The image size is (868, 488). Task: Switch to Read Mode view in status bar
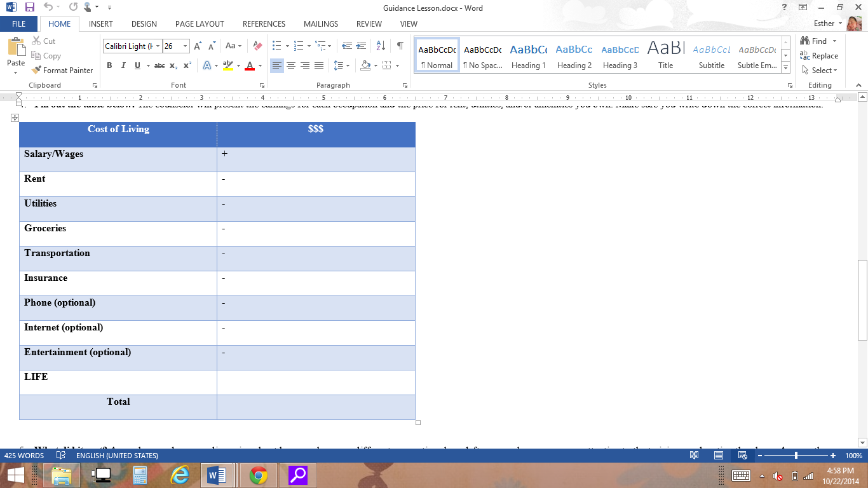tap(695, 456)
